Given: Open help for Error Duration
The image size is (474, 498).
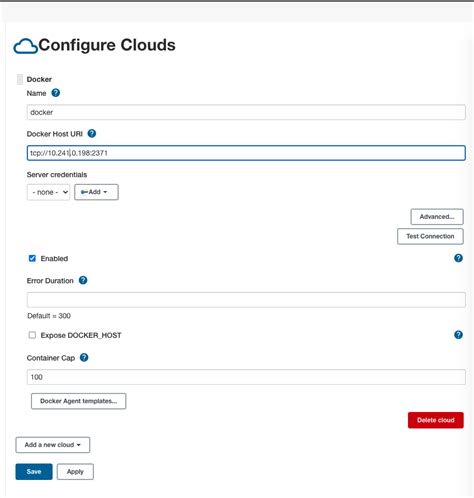Looking at the screenshot, I should click(x=83, y=280).
